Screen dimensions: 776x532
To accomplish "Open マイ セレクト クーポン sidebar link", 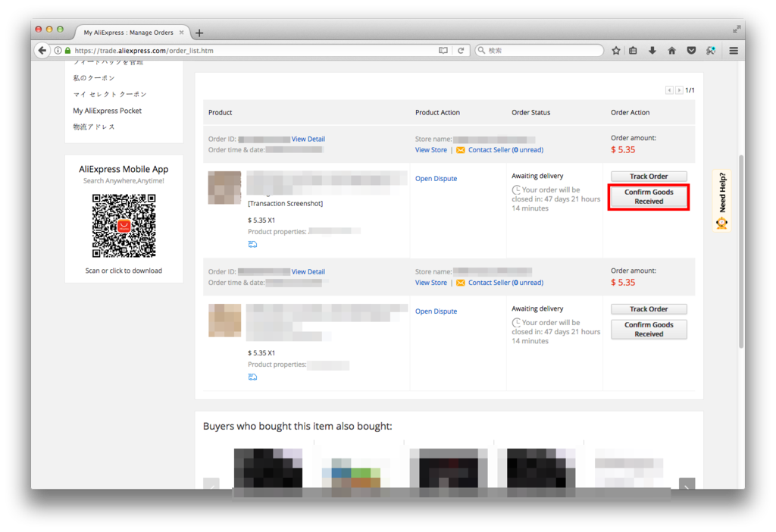I will click(110, 94).
